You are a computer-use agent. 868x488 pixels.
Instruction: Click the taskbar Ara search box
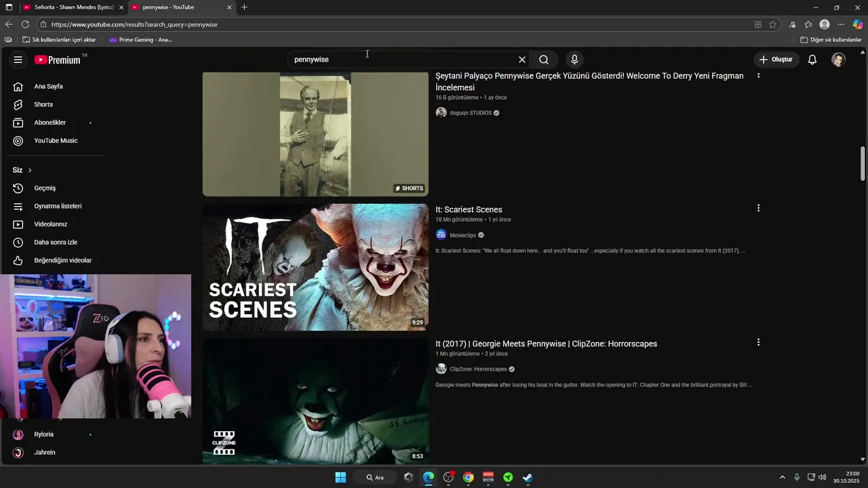point(375,477)
